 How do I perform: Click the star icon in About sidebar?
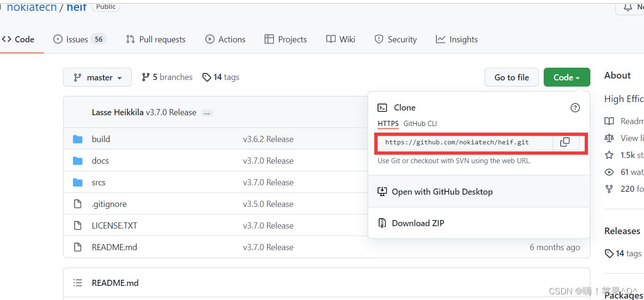click(609, 155)
